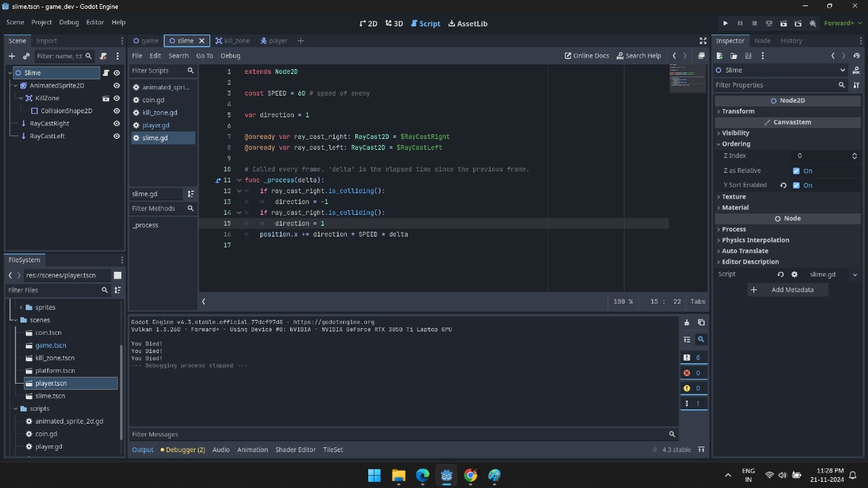This screenshot has width=868, height=488.
Task: Load resource icon in Inspector
Action: 734,56
